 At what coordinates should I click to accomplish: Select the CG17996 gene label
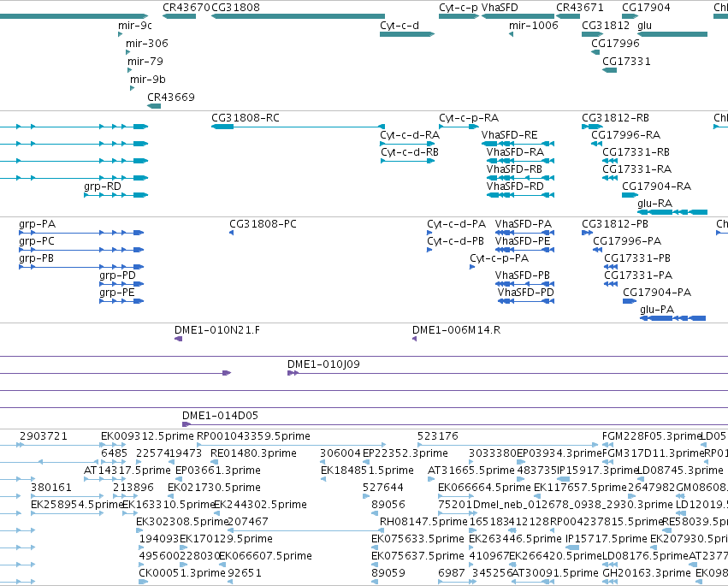tap(615, 44)
